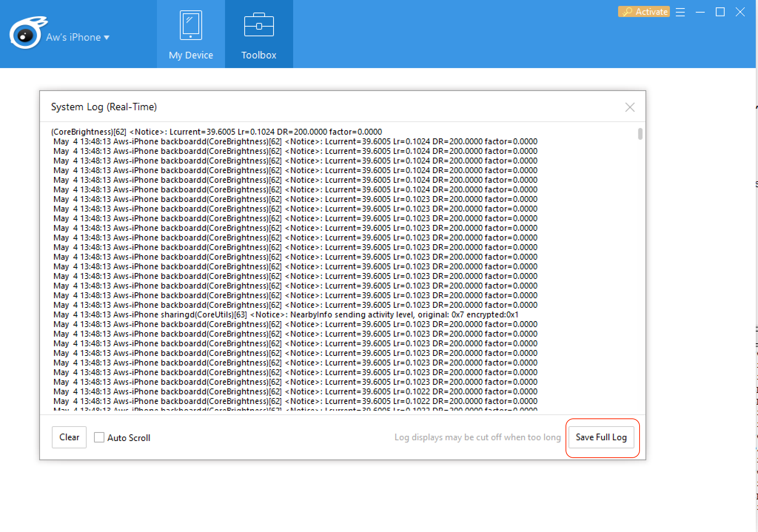Save the full system log
758x532 pixels.
tap(601, 437)
